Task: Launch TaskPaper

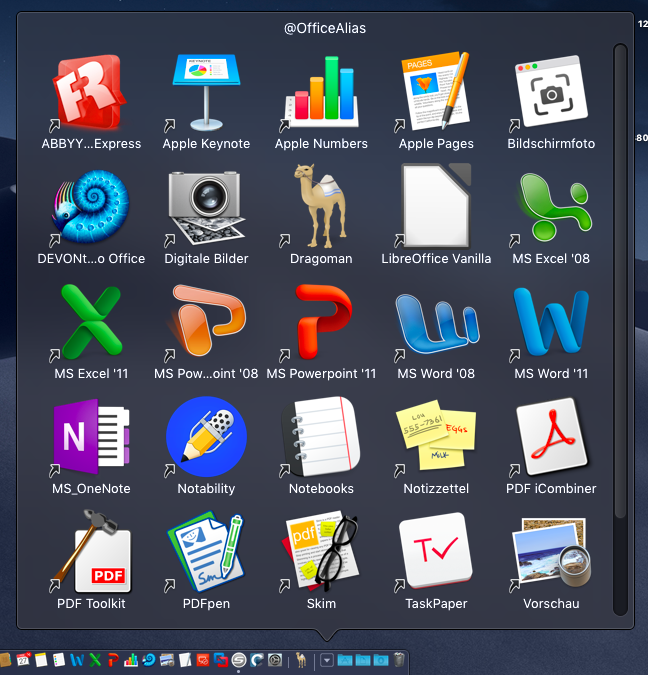Action: (436, 551)
